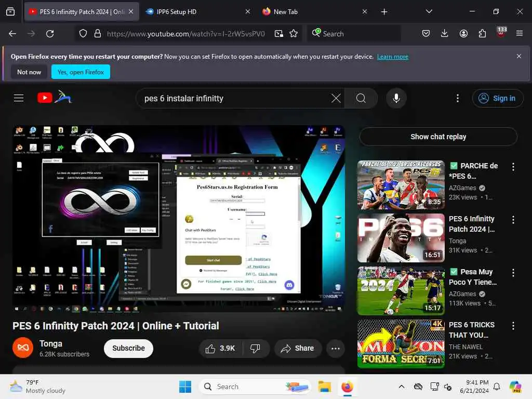Search with voice microphone button

[396, 98]
